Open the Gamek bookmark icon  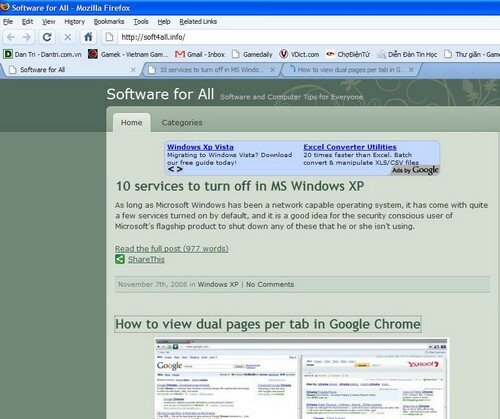click(93, 54)
